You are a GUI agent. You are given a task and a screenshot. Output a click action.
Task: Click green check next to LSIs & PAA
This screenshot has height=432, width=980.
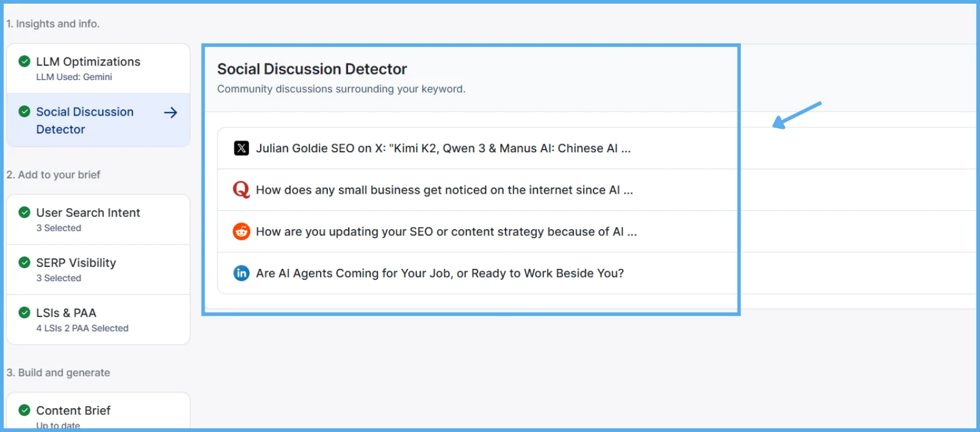(24, 312)
